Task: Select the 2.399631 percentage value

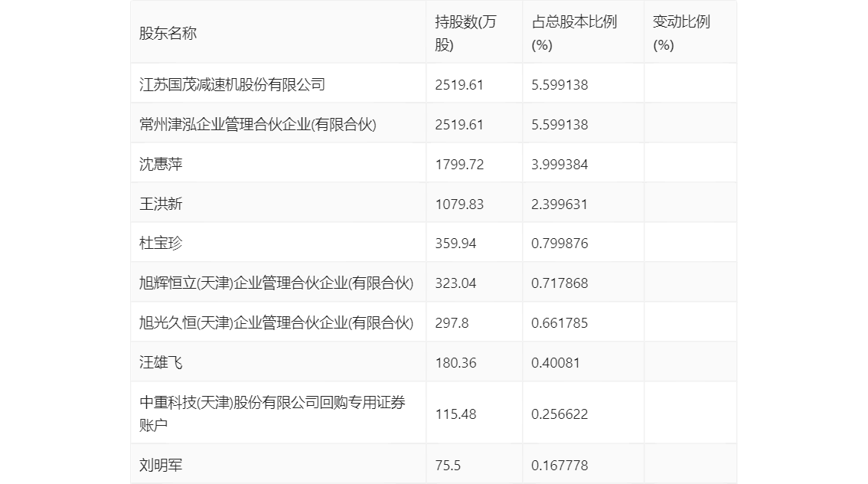Action: coord(559,204)
